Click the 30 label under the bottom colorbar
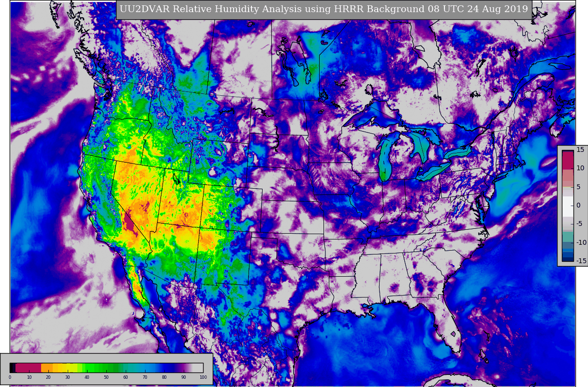The width and height of the screenshot is (588, 387). click(68, 377)
